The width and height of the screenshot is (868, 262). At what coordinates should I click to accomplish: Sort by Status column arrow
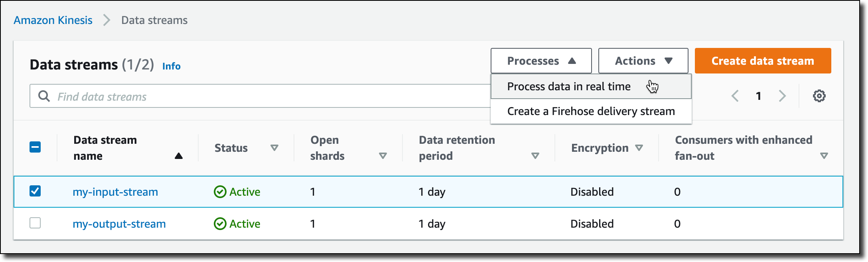(274, 148)
